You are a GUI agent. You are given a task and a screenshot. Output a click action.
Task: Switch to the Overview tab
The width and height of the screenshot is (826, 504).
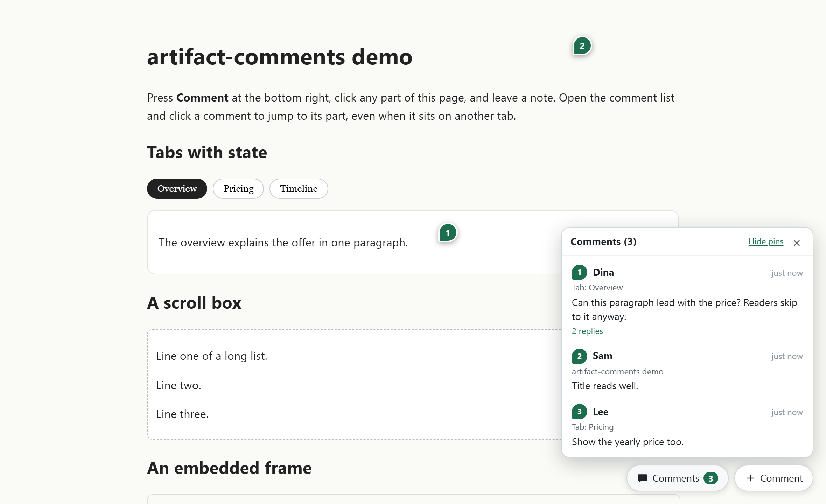177,189
